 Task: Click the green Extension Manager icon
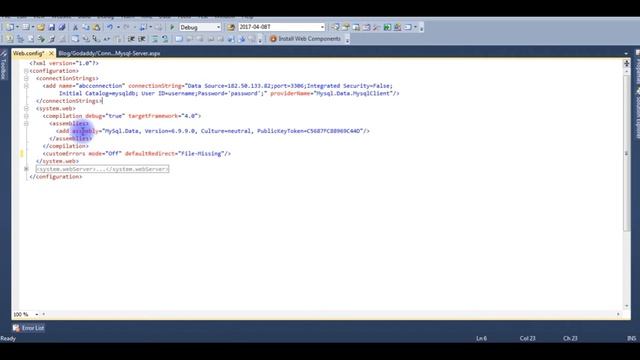click(x=387, y=27)
